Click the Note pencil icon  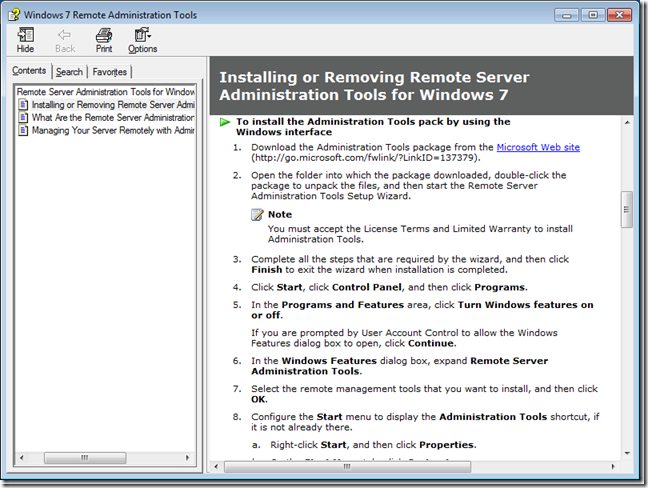pos(257,214)
